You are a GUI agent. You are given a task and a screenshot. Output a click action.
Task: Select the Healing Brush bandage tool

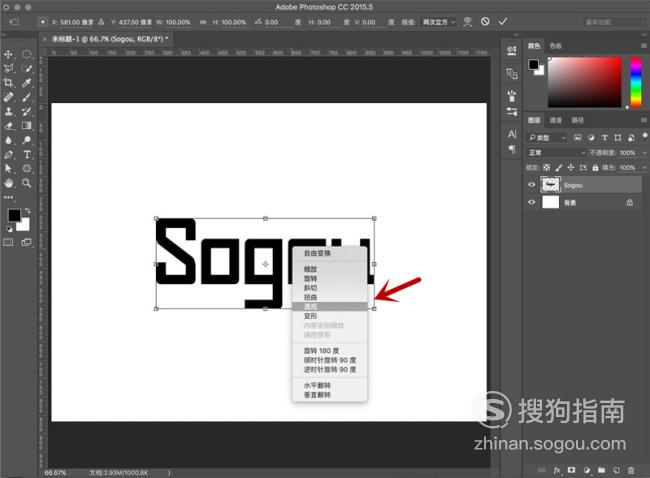[8, 97]
